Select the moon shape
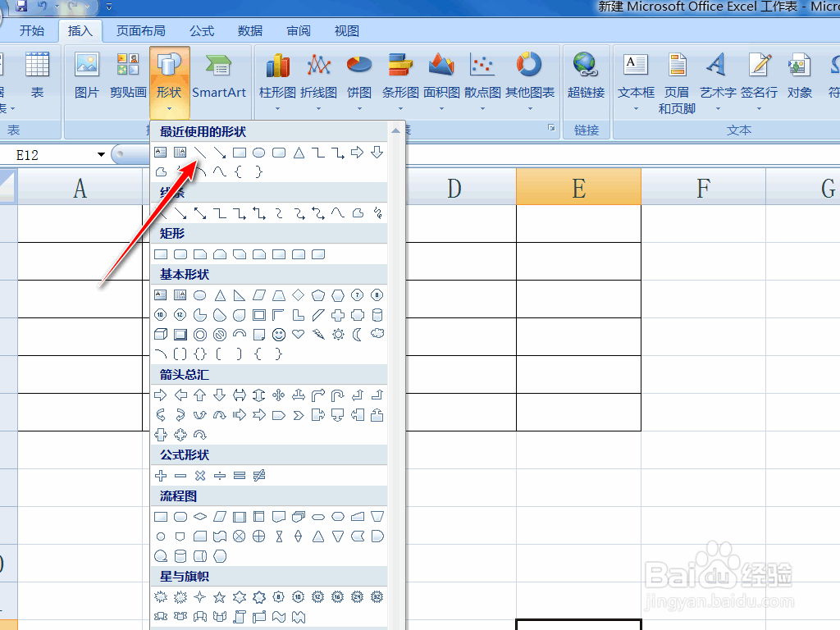 click(358, 335)
